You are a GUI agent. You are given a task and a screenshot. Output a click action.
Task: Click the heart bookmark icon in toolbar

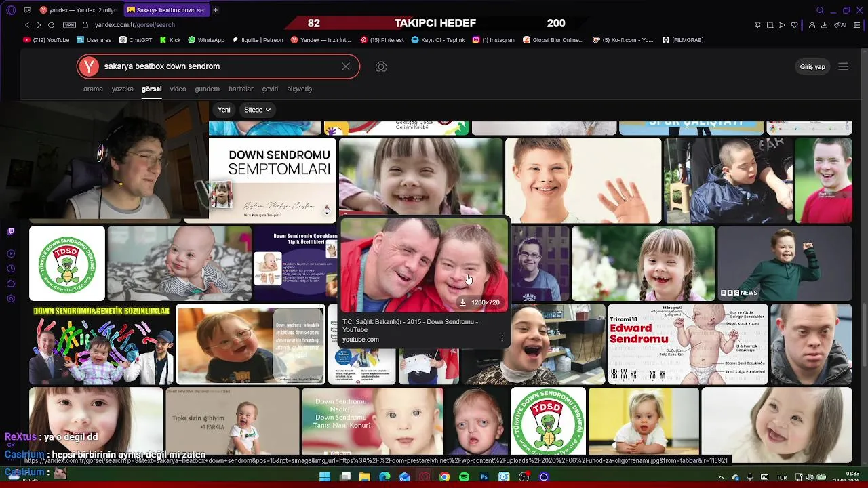794,25
